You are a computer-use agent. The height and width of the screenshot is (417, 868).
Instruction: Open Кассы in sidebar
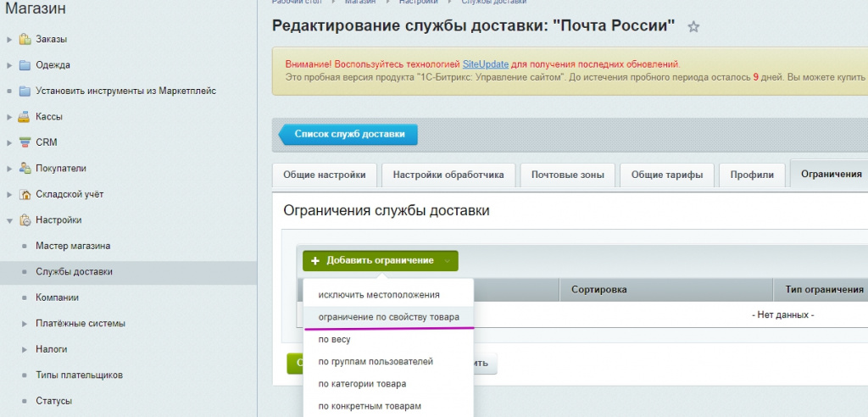tap(49, 117)
